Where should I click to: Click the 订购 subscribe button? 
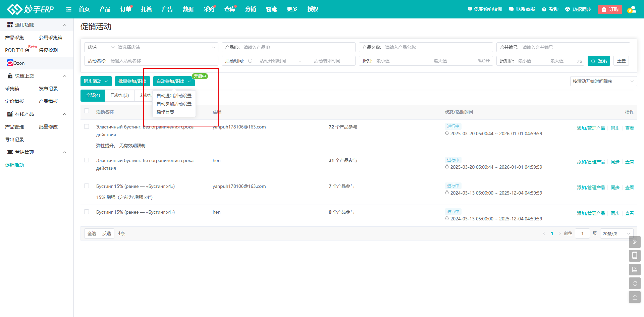[610, 9]
